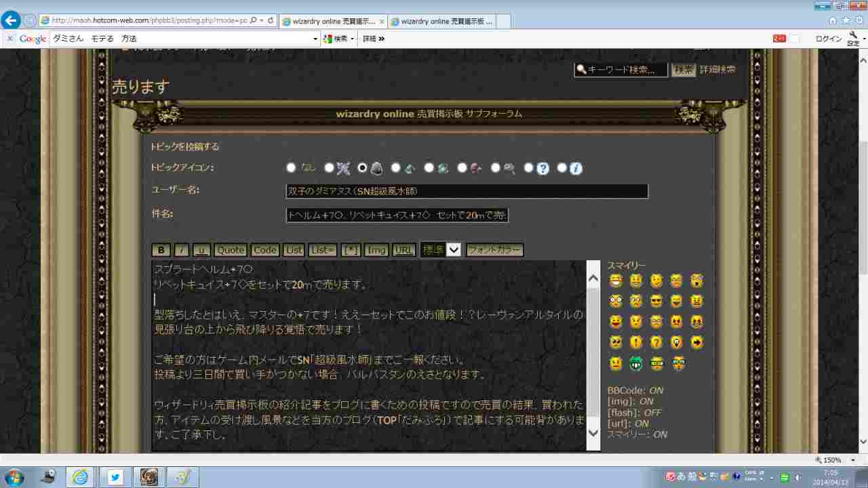Image resolution: width=868 pixels, height=488 pixels.
Task: Click the message box scroll-up arrow
Action: (593, 277)
